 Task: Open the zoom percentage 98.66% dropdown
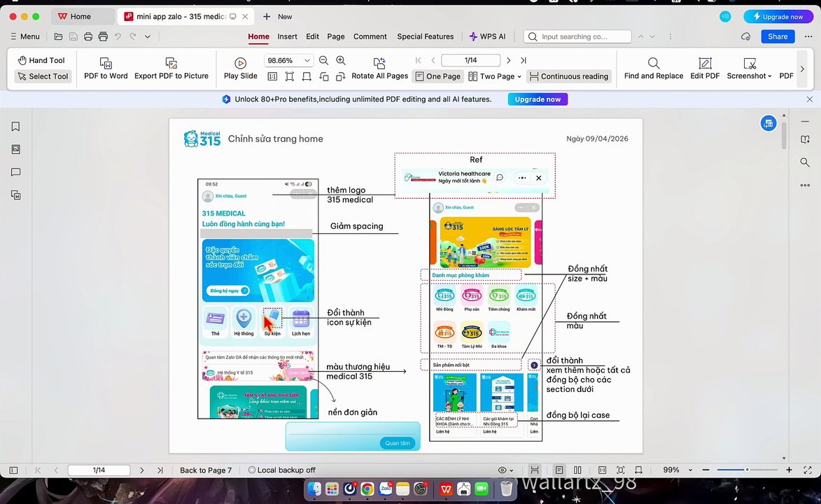pyautogui.click(x=307, y=61)
